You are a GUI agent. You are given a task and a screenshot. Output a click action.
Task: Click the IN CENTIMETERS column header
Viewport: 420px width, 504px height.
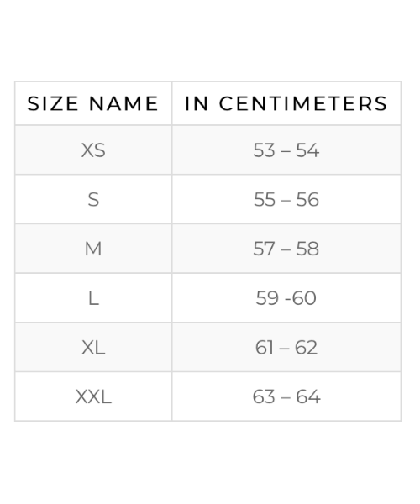[286, 103]
